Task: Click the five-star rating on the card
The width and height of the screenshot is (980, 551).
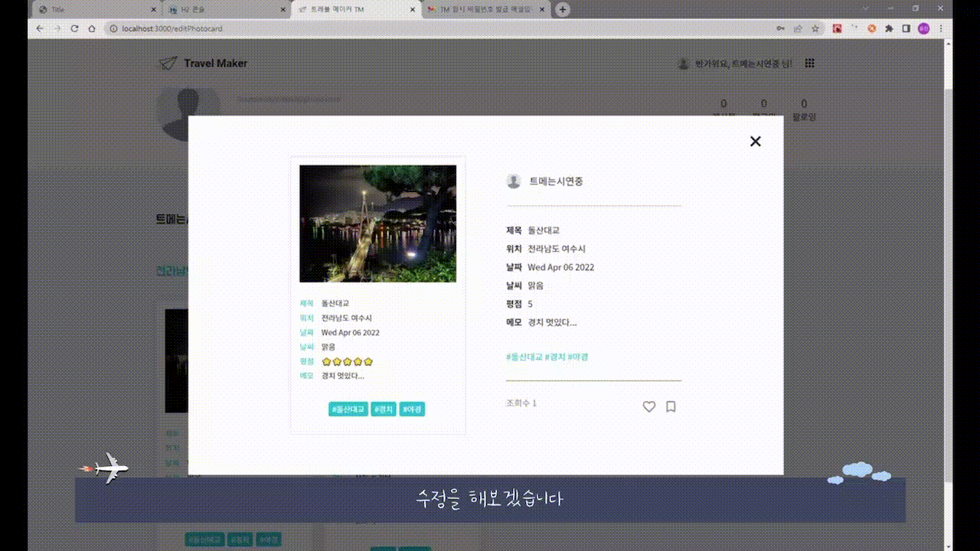Action: [348, 361]
